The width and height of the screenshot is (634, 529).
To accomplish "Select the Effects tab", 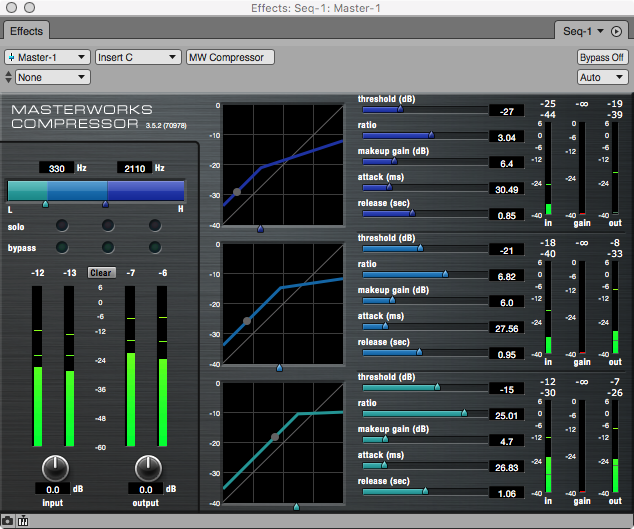I will pos(26,31).
